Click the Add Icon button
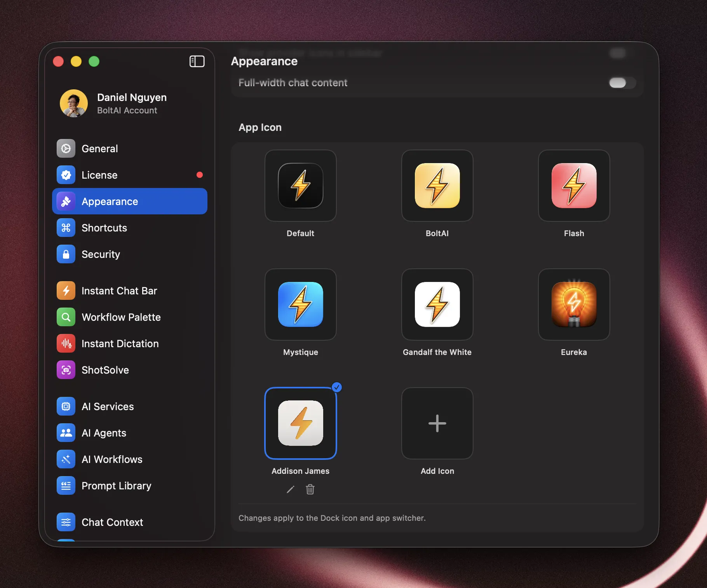The width and height of the screenshot is (707, 588). pyautogui.click(x=437, y=424)
